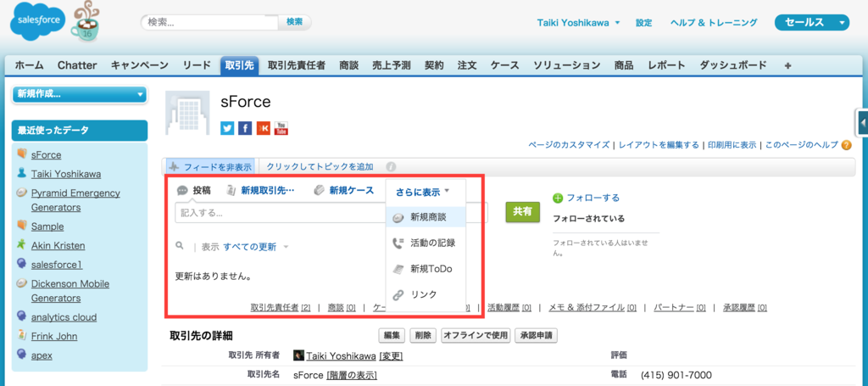The image size is (868, 386).
Task: Click the Salesforce cloud logo
Action: coord(37,20)
